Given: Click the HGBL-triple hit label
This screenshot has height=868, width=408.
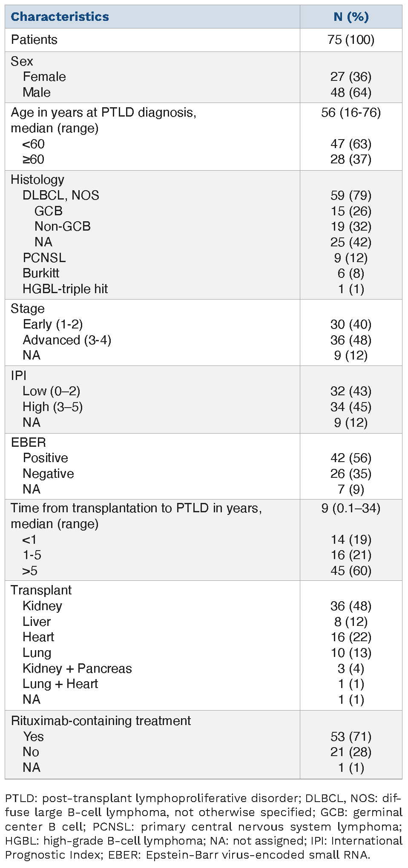Looking at the screenshot, I should tap(65, 289).
